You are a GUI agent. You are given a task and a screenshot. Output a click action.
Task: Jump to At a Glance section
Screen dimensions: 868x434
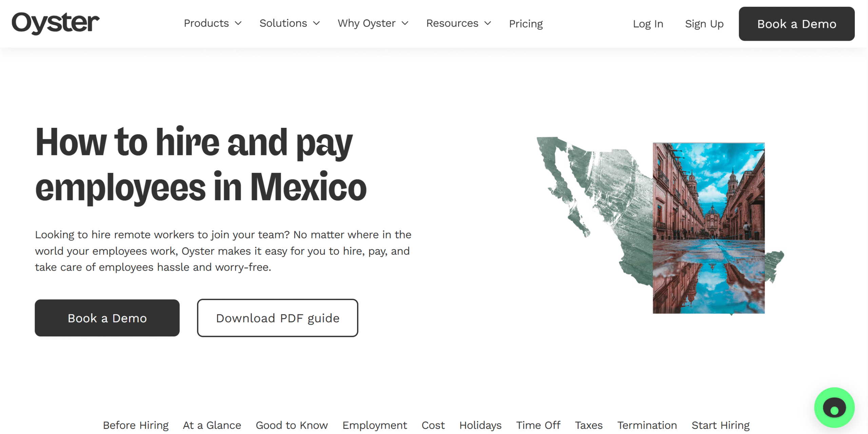pos(212,425)
